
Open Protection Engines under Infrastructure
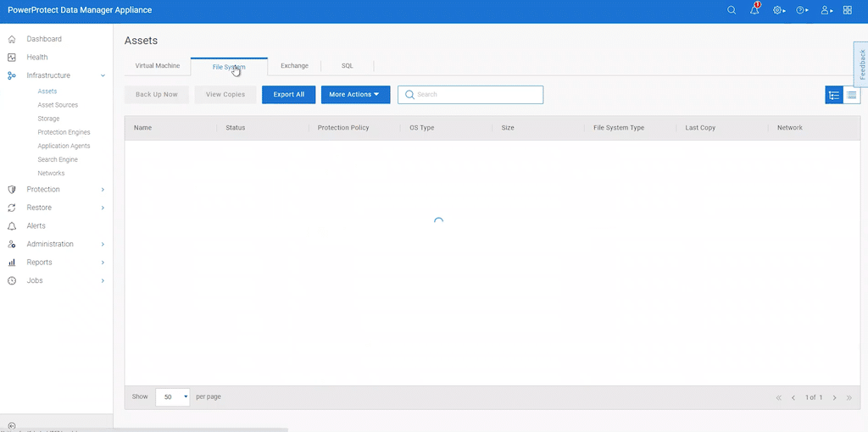pos(64,133)
